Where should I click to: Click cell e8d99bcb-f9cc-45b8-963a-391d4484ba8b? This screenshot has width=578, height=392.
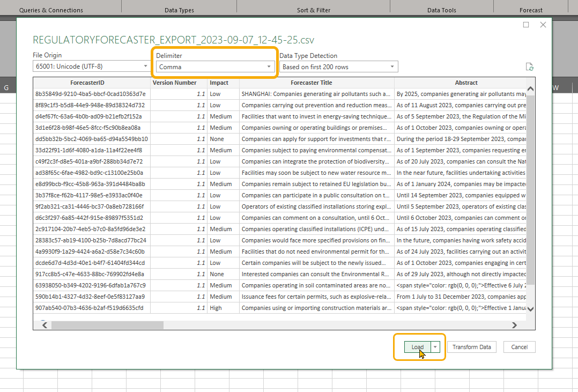[92, 184]
